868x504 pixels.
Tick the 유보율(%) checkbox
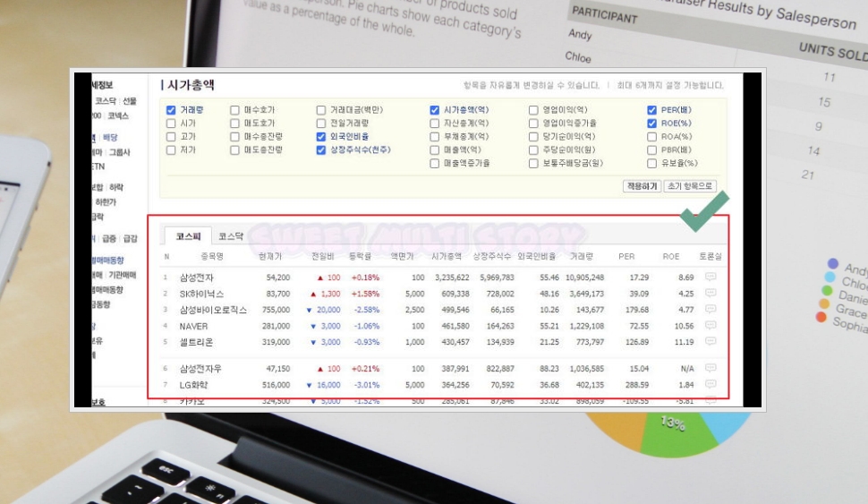[651, 164]
